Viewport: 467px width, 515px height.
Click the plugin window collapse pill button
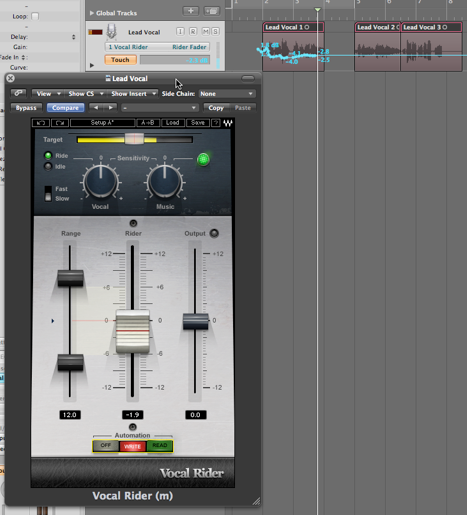coord(248,78)
